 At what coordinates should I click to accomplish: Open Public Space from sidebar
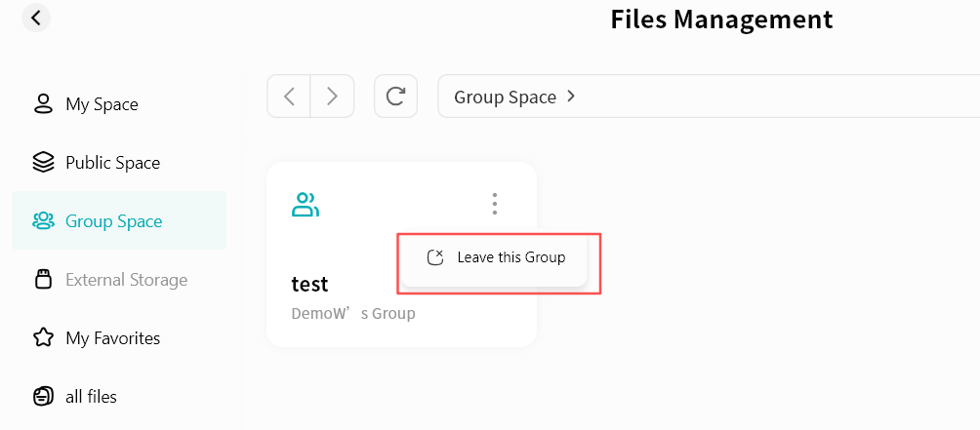pos(112,163)
